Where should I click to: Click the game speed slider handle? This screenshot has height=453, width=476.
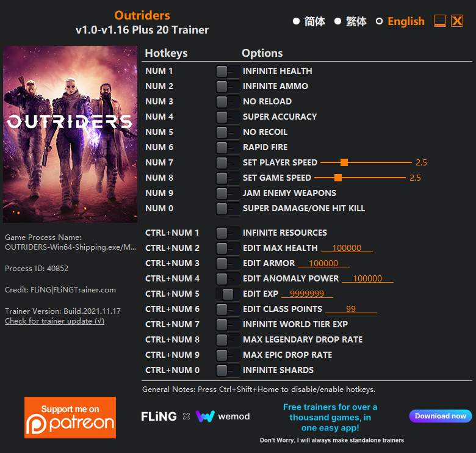[x=338, y=178]
